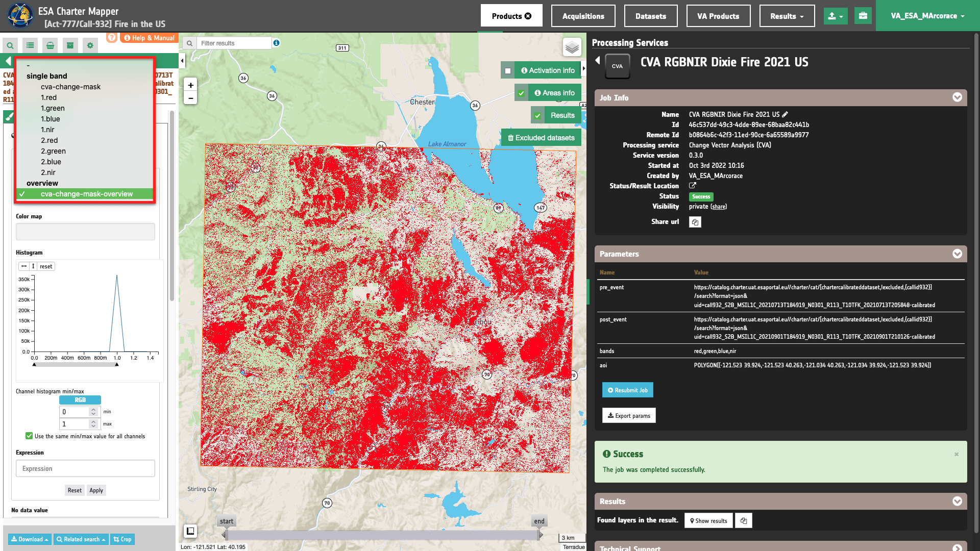The width and height of the screenshot is (980, 551).
Task: Open the basket icon in left toolbar
Action: point(50,45)
